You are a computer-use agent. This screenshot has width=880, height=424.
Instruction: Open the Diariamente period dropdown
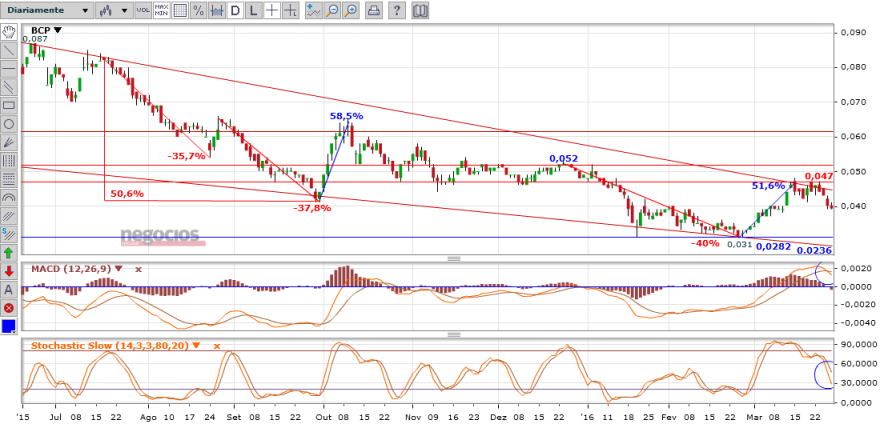click(x=47, y=10)
